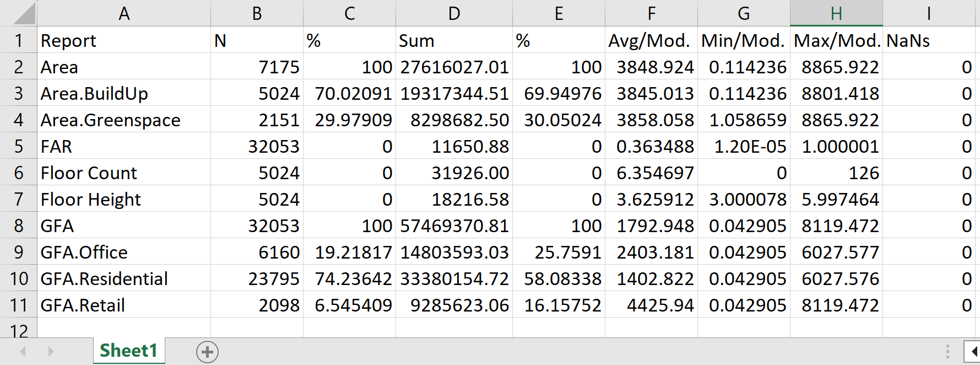
Task: Select column D header
Action: (454, 13)
